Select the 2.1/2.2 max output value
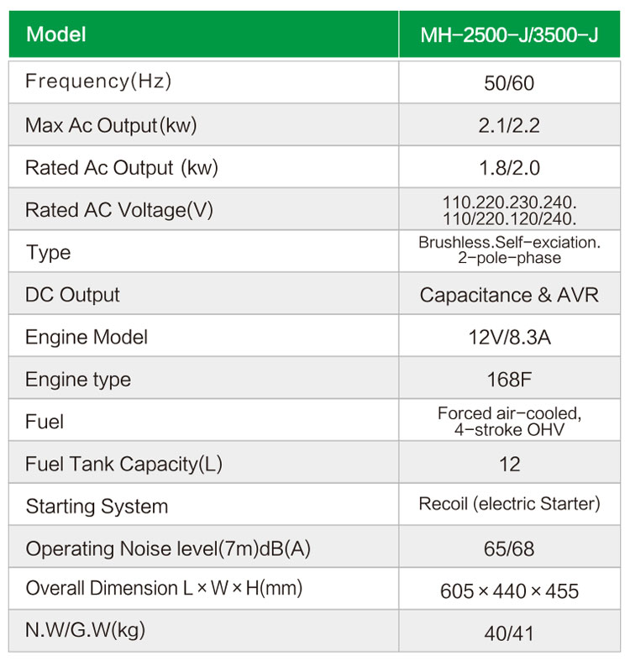630x672 pixels. click(509, 125)
